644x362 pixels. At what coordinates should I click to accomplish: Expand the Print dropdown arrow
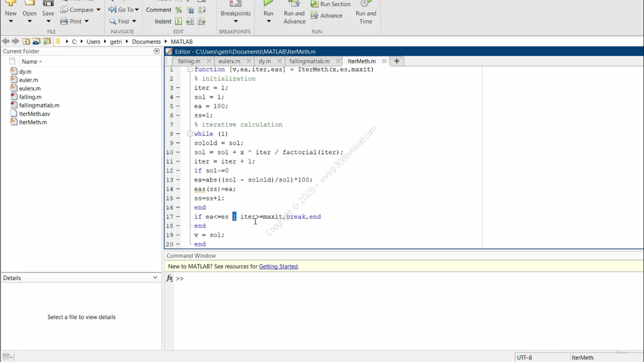87,21
